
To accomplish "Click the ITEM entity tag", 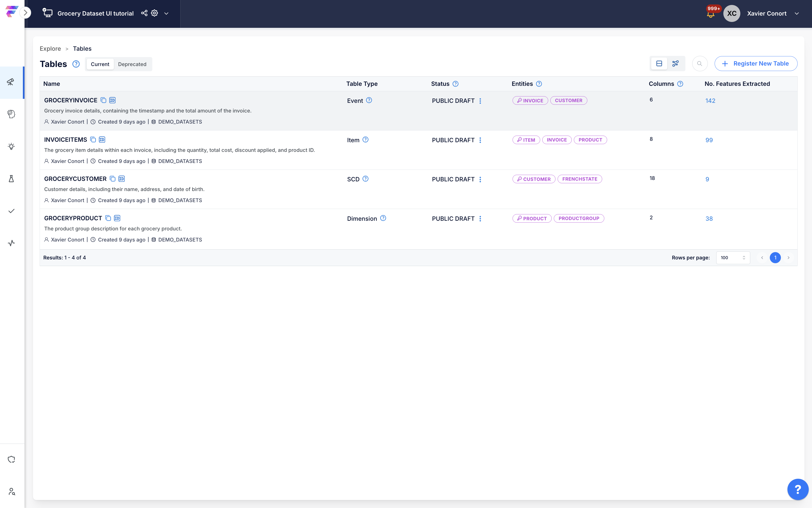I will (526, 140).
